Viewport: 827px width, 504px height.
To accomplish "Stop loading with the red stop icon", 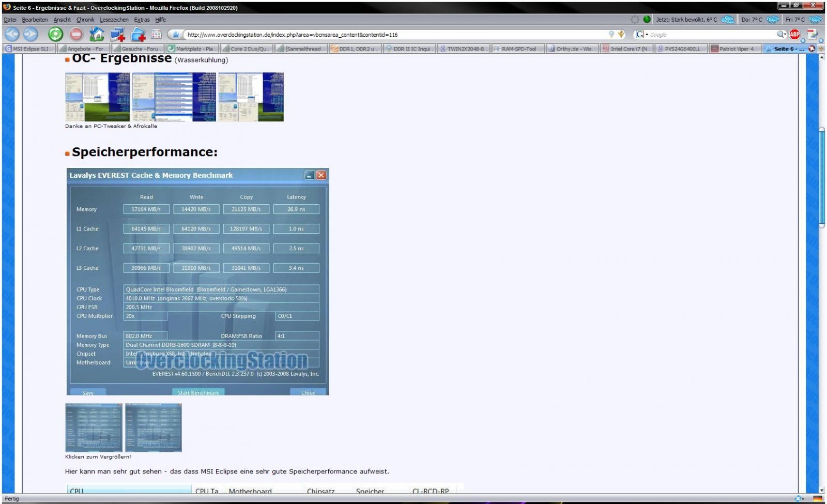I will pos(76,35).
